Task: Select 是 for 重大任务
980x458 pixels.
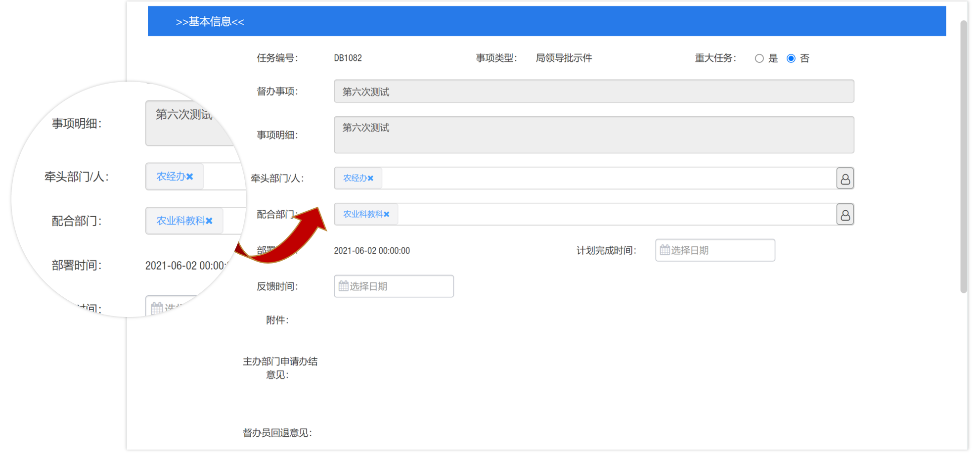Action: pyautogui.click(x=760, y=58)
